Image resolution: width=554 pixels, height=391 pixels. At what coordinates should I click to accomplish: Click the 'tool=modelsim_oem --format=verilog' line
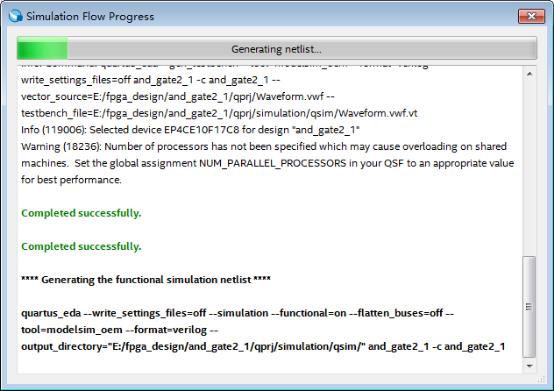(120, 330)
